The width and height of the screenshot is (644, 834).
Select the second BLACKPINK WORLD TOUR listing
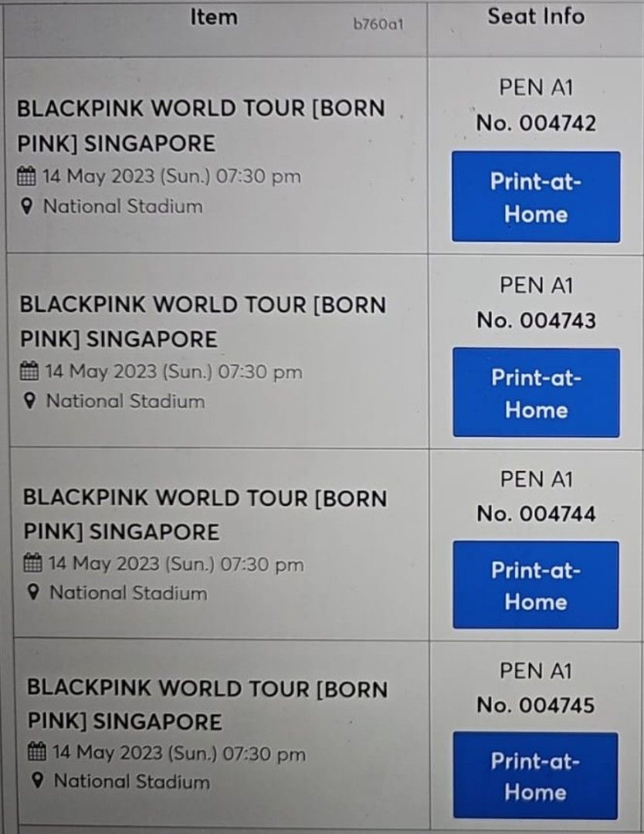click(202, 321)
